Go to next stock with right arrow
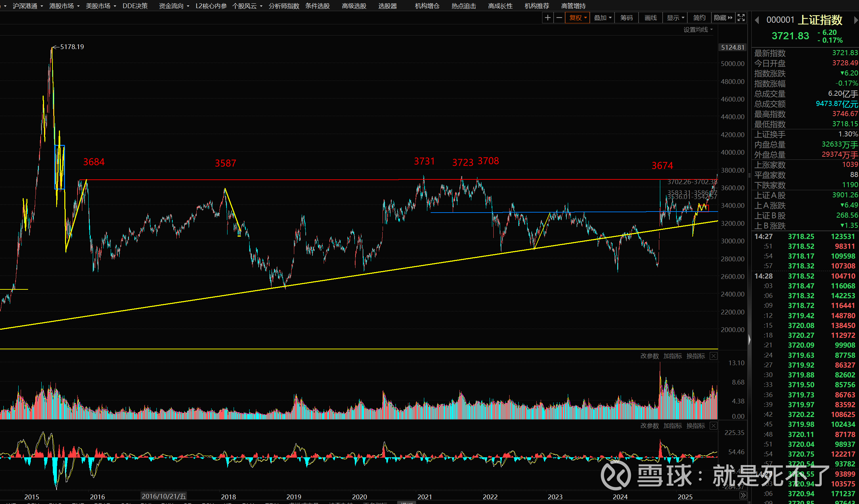This screenshot has height=504, width=859. (856, 20)
